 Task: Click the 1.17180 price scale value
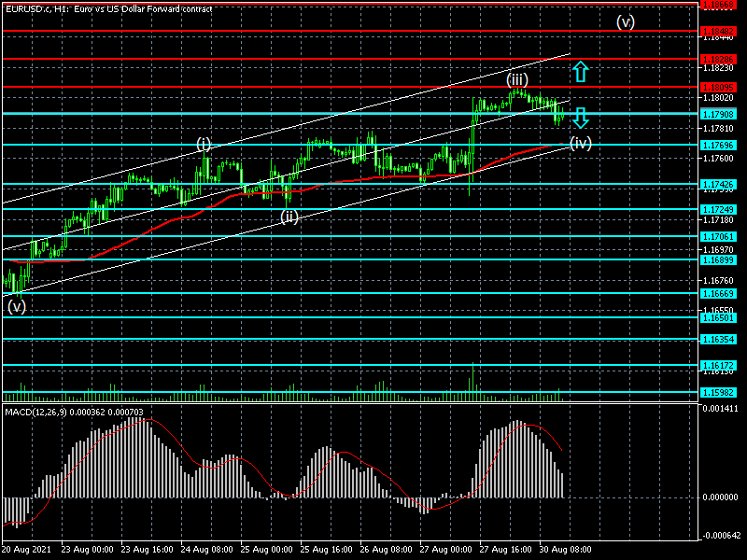718,220
